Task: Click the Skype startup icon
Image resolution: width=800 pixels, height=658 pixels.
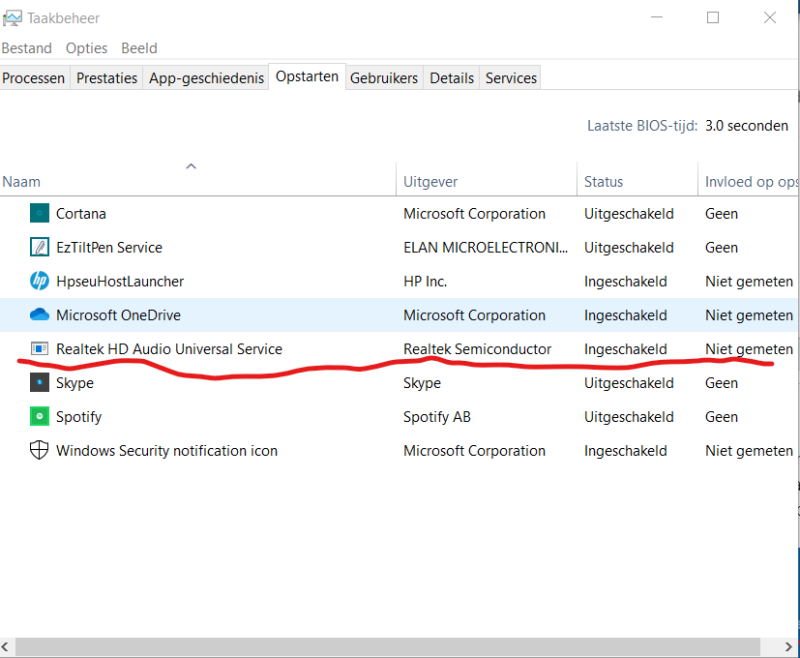Action: pyautogui.click(x=39, y=383)
